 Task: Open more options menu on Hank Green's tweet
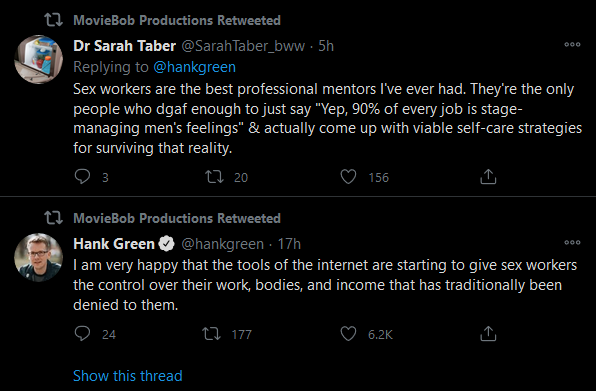point(572,242)
